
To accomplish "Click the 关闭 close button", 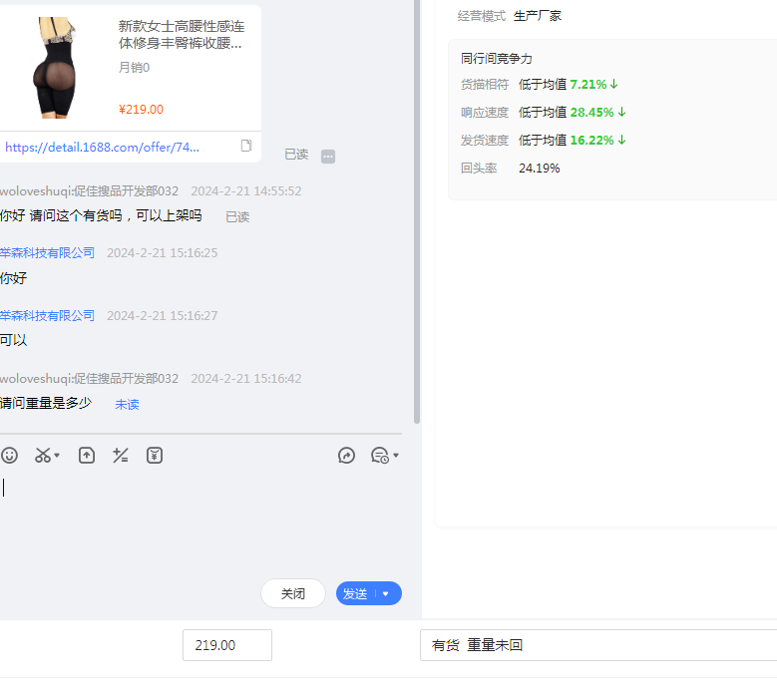I will pos(292,593).
